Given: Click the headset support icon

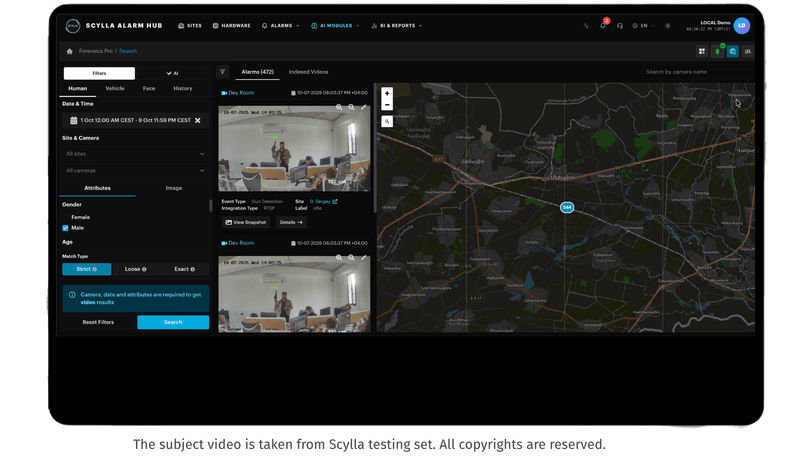Looking at the screenshot, I should (619, 25).
